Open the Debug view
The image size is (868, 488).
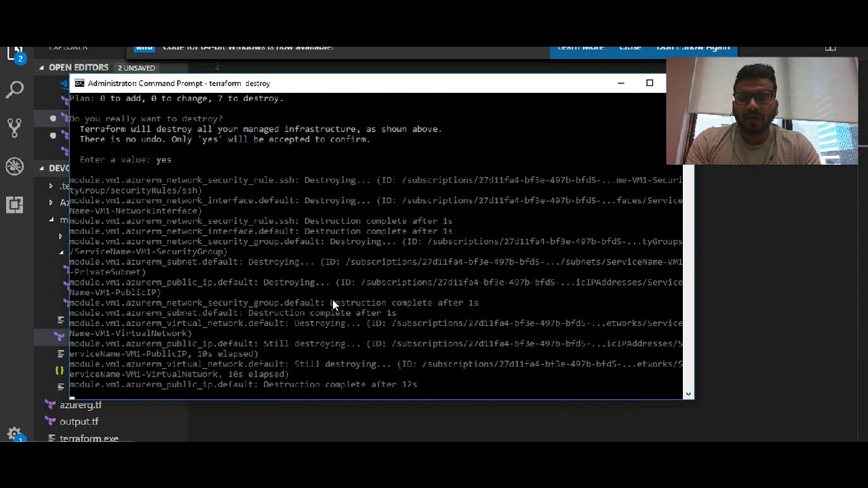15,166
